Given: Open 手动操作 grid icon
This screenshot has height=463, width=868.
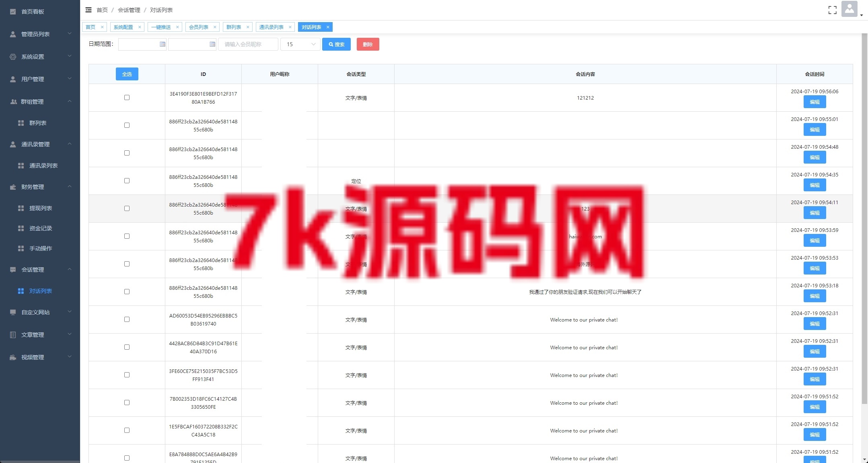Looking at the screenshot, I should tap(21, 248).
